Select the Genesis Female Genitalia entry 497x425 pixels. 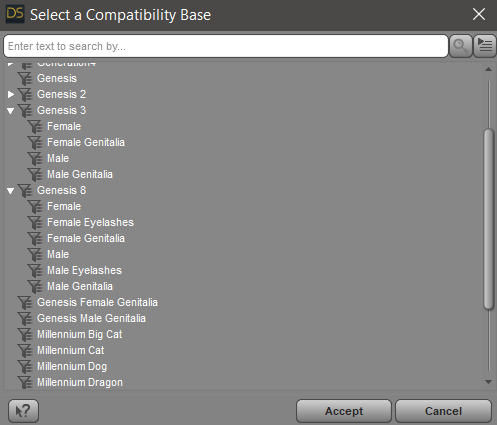[x=97, y=302]
